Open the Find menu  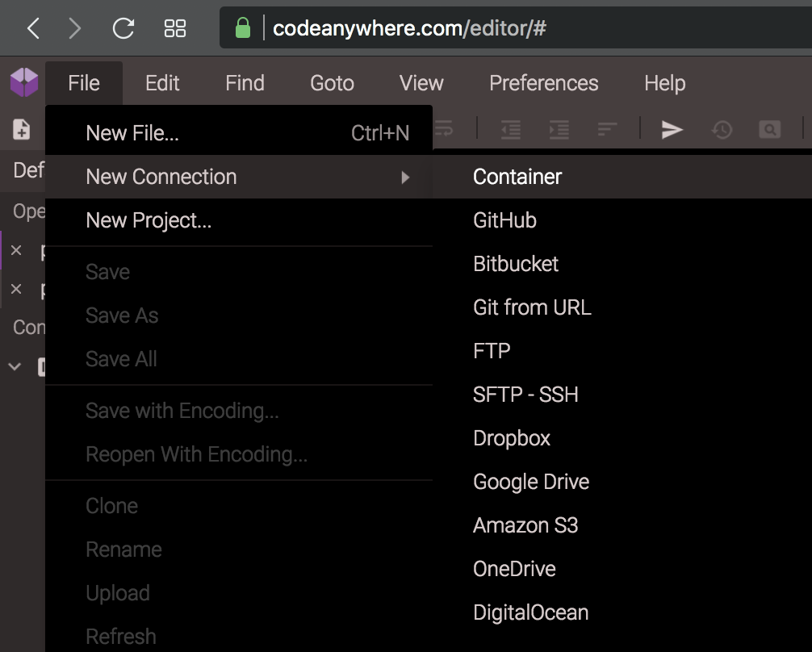tap(245, 83)
